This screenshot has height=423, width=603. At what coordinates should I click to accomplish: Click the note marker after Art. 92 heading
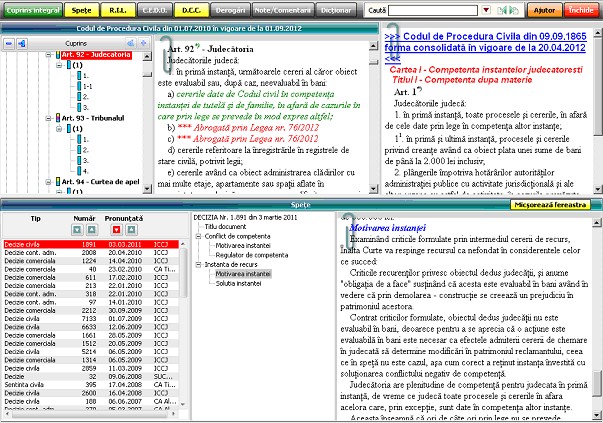point(197,46)
